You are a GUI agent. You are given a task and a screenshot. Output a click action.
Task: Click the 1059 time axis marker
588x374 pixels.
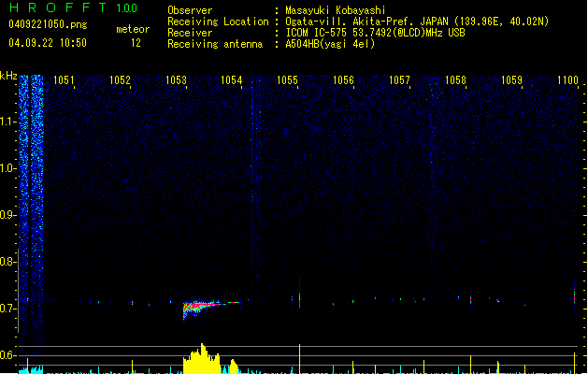(511, 80)
